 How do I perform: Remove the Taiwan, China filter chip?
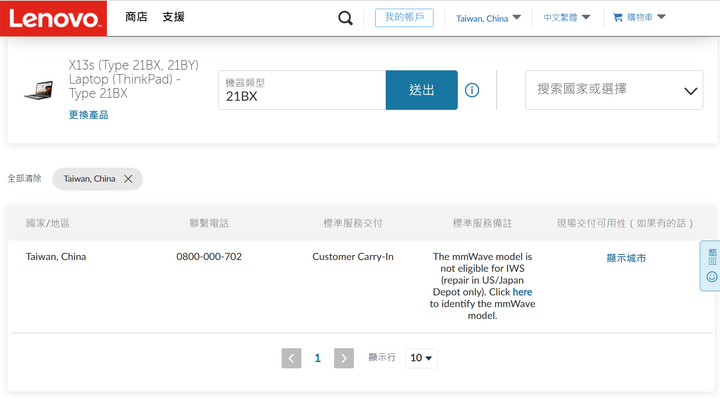(128, 179)
